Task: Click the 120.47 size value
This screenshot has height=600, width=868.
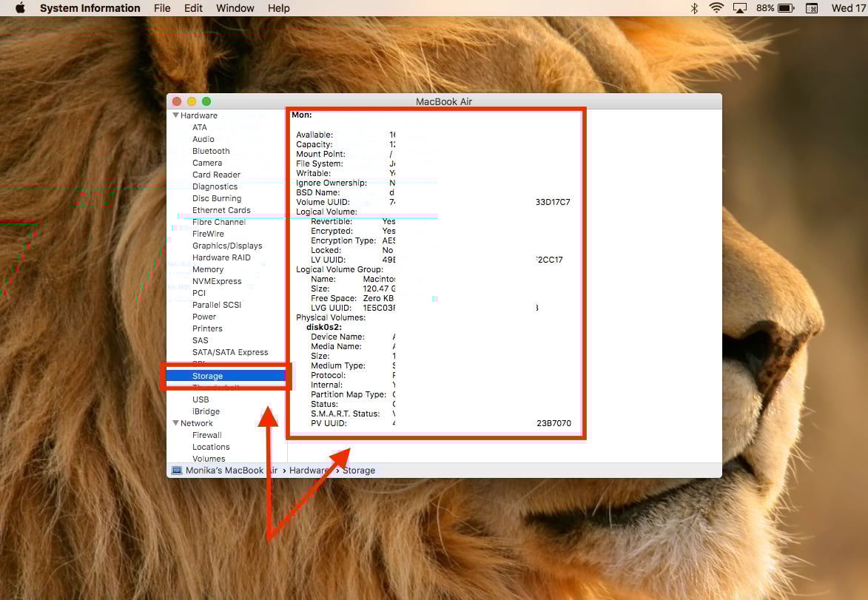Action: click(x=379, y=289)
